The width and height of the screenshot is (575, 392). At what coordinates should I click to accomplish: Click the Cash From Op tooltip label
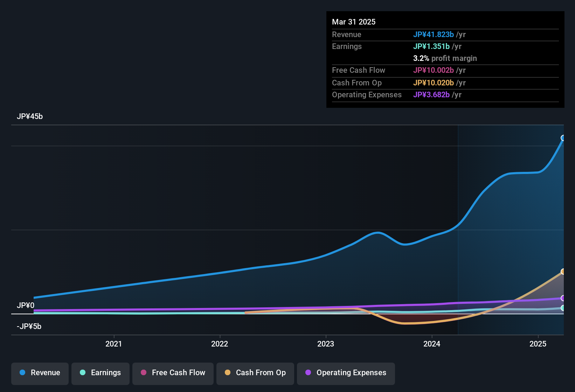coord(357,83)
